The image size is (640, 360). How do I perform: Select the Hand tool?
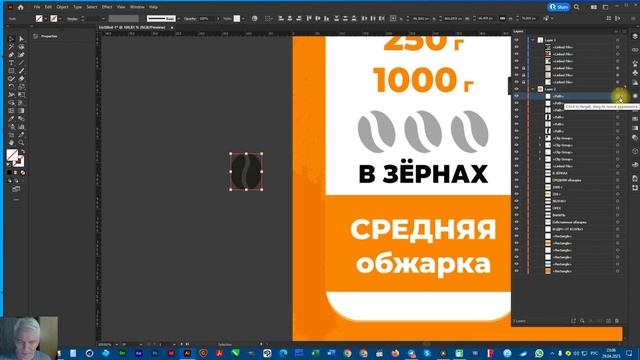pos(11,142)
